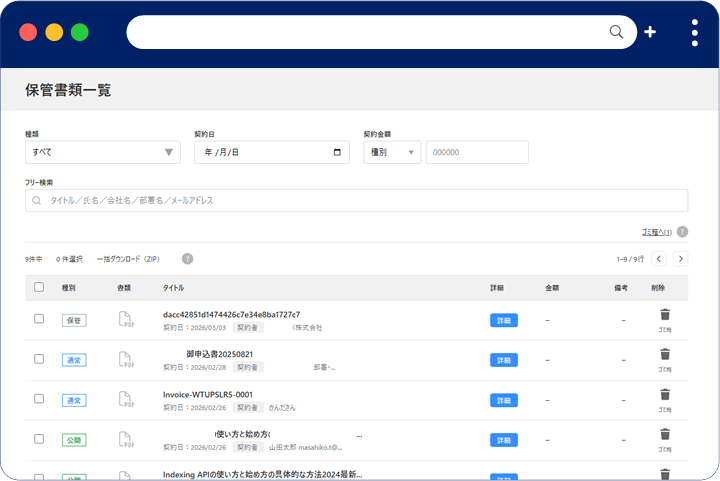Image resolution: width=720 pixels, height=481 pixels.
Task: Click the browser address bar
Action: pyautogui.click(x=382, y=32)
